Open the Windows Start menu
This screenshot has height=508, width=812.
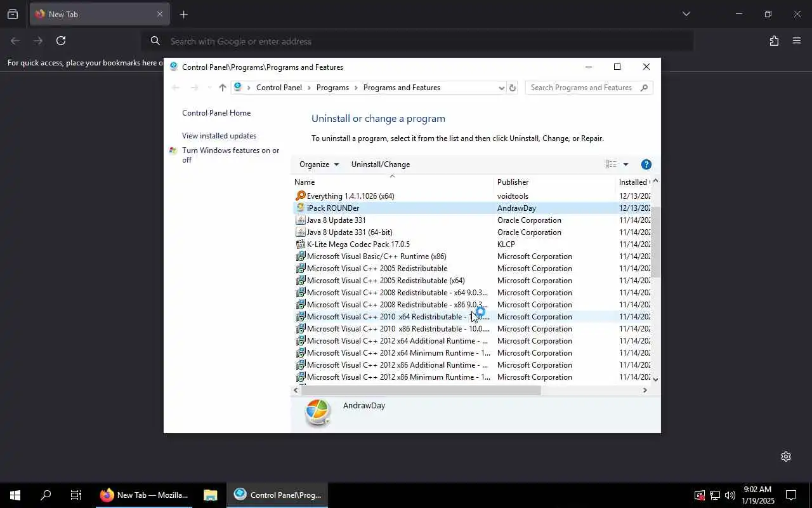coord(15,495)
